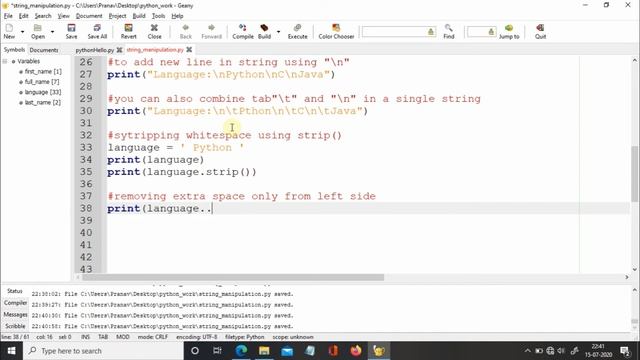This screenshot has height=360, width=640.
Task: Close the current document via Close toolbar icon
Action: pyautogui.click(x=154, y=31)
